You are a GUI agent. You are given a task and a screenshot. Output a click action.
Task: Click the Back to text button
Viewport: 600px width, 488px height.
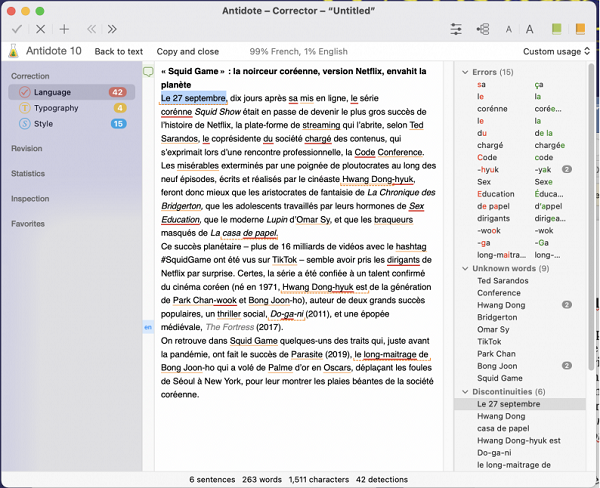coord(118,51)
